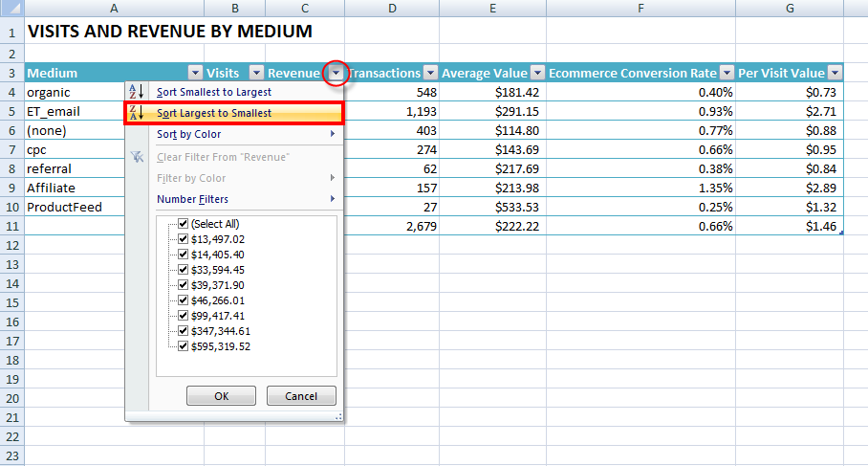Choose Sort Largest to Smallest

235,113
